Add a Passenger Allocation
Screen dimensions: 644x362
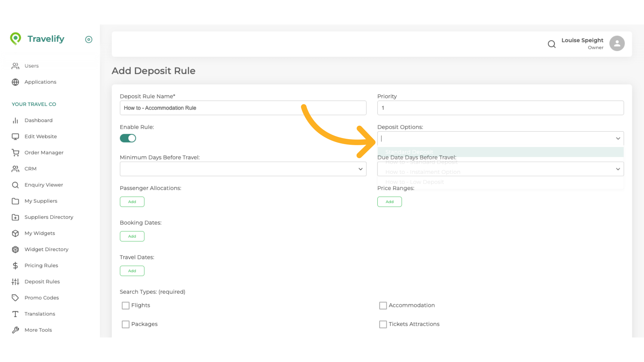click(x=132, y=201)
